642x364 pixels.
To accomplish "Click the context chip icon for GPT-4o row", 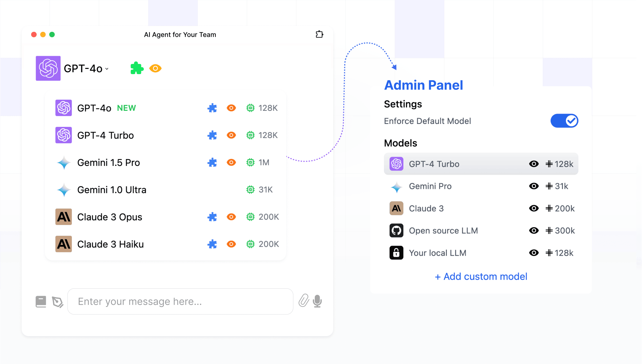I will tap(251, 108).
